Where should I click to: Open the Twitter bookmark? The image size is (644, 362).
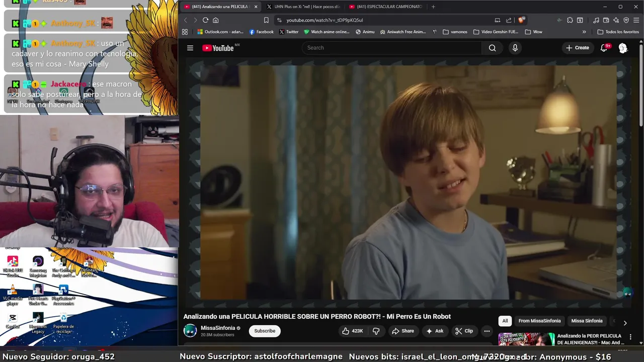(x=289, y=32)
